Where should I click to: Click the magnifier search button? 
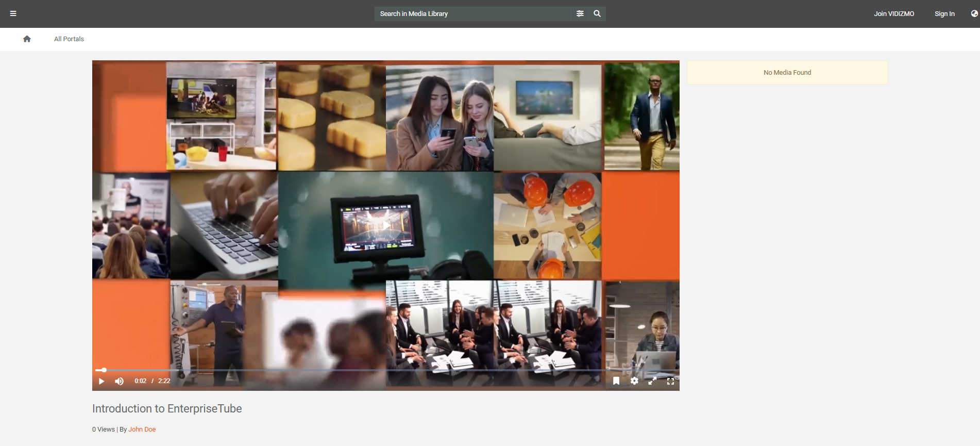point(597,14)
